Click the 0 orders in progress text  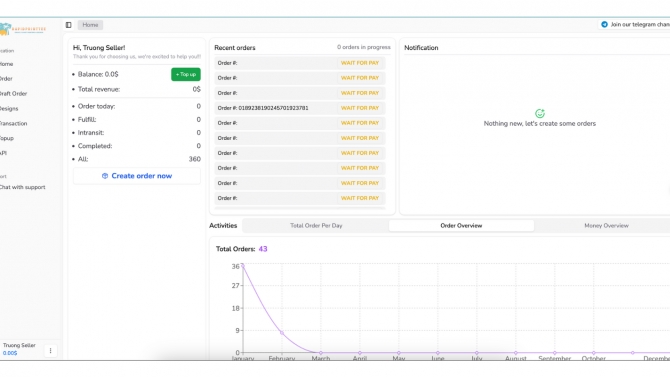364,47
